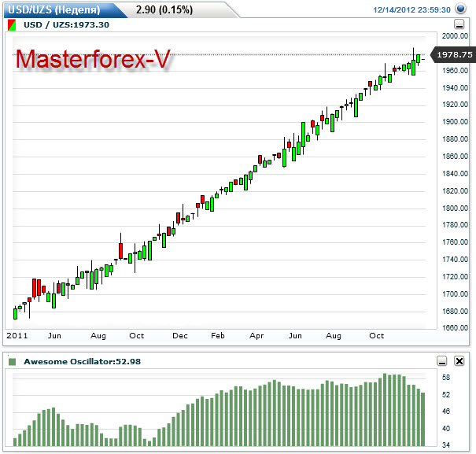Click the 1660.00 price axis label
The image size is (476, 454).
coord(455,328)
